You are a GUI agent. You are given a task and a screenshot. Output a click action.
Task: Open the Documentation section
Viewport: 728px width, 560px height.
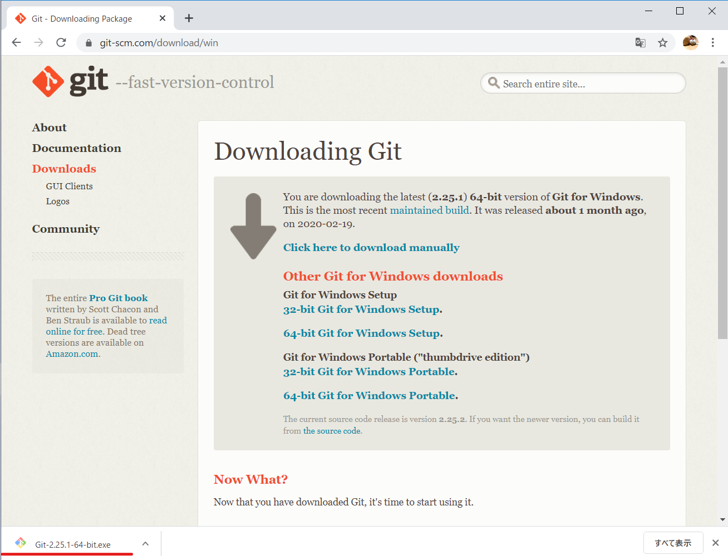(77, 148)
